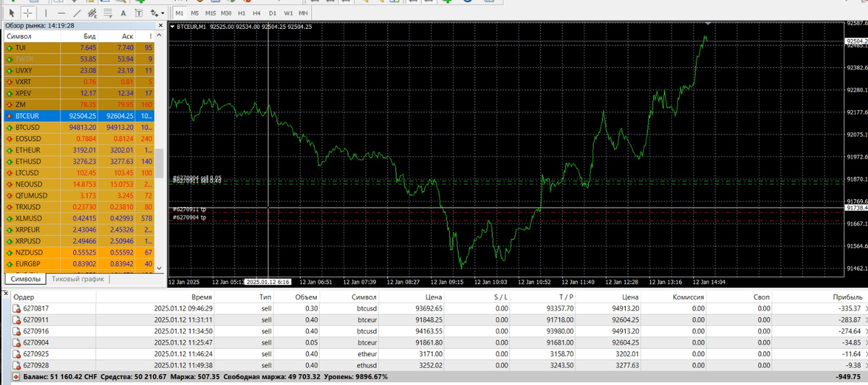The image size is (868, 385).
Task: Click the current price tag 92504.25 on chart
Action: point(856,41)
